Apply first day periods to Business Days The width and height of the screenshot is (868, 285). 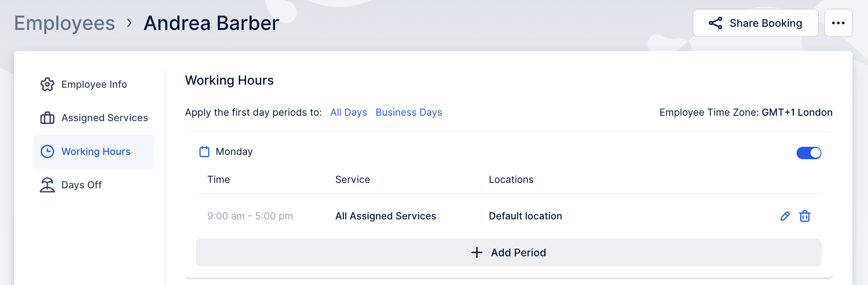(409, 112)
